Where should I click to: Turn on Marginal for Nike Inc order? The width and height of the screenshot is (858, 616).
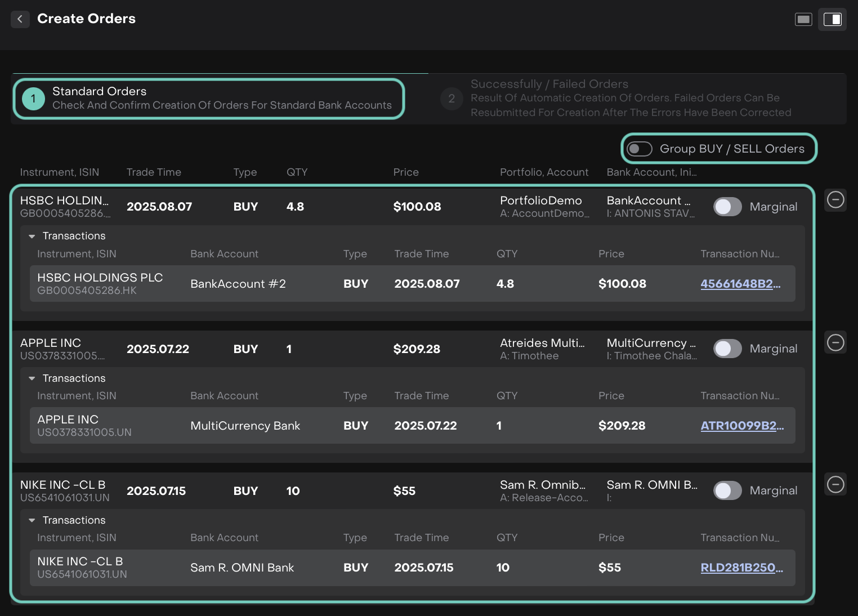(x=727, y=490)
